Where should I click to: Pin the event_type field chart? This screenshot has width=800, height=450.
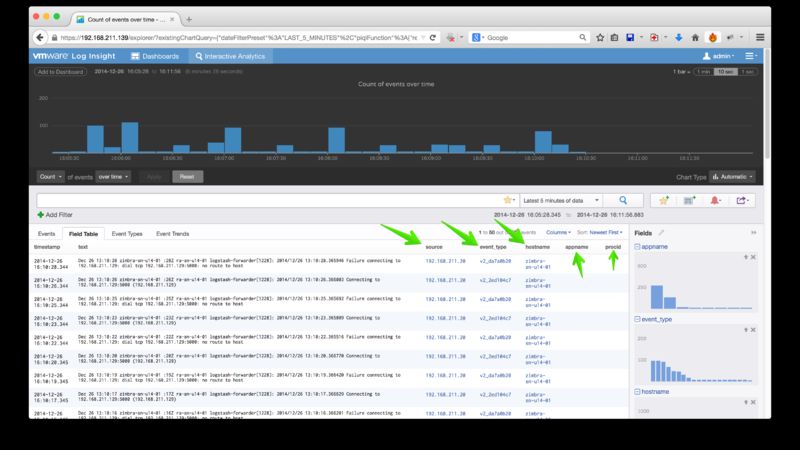point(745,330)
